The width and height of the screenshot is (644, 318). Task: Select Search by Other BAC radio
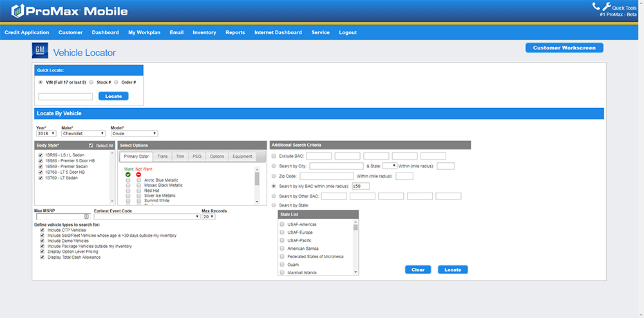click(274, 196)
